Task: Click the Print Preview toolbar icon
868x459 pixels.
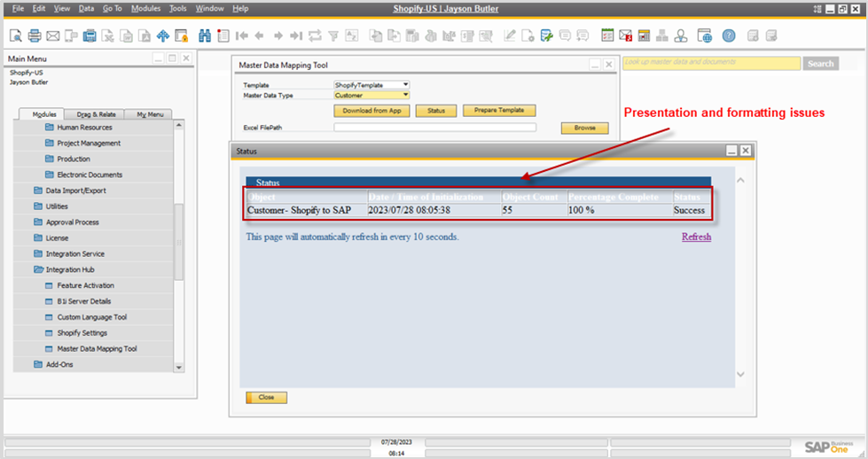Action: (x=16, y=36)
